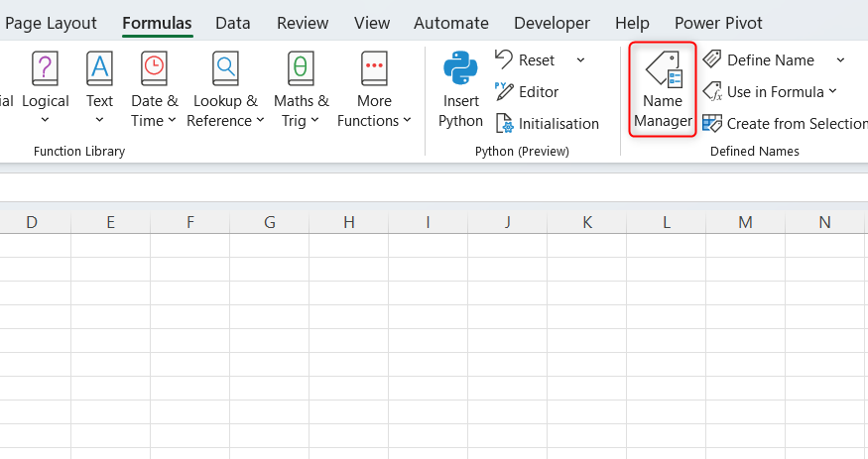Screen dimensions: 868x459
Task: Switch to the Automate tab
Action: [451, 23]
